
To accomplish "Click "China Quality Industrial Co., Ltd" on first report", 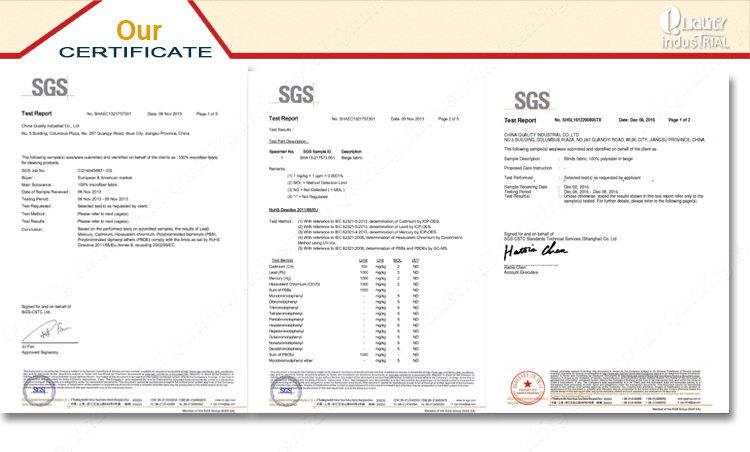I will [x=50, y=126].
